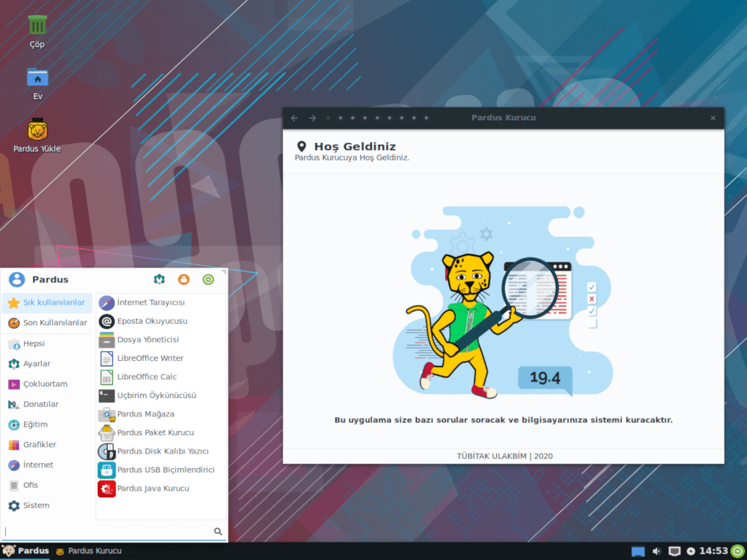The height and width of the screenshot is (560, 747).
Task: Click the Pardus start menu button
Action: click(26, 551)
